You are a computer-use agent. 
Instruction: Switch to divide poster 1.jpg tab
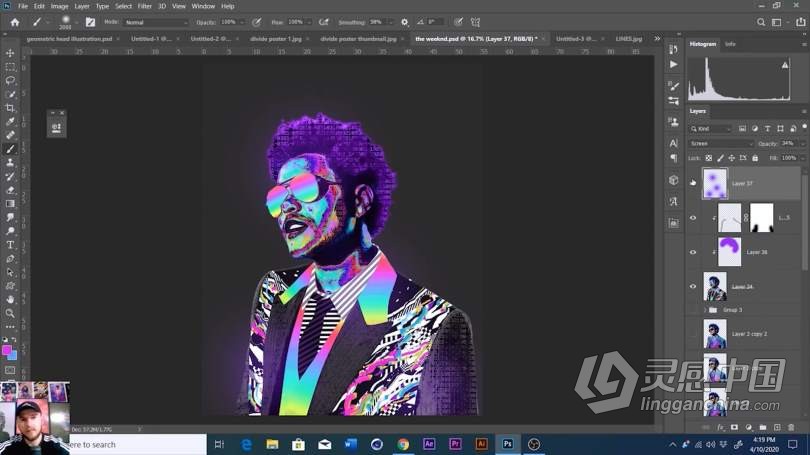pos(276,39)
